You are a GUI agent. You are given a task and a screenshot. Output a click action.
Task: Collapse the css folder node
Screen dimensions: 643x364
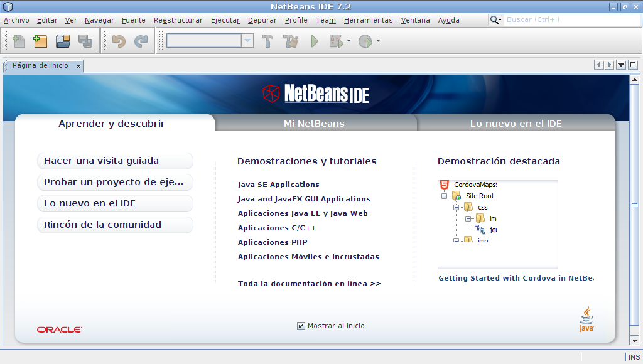pos(456,207)
